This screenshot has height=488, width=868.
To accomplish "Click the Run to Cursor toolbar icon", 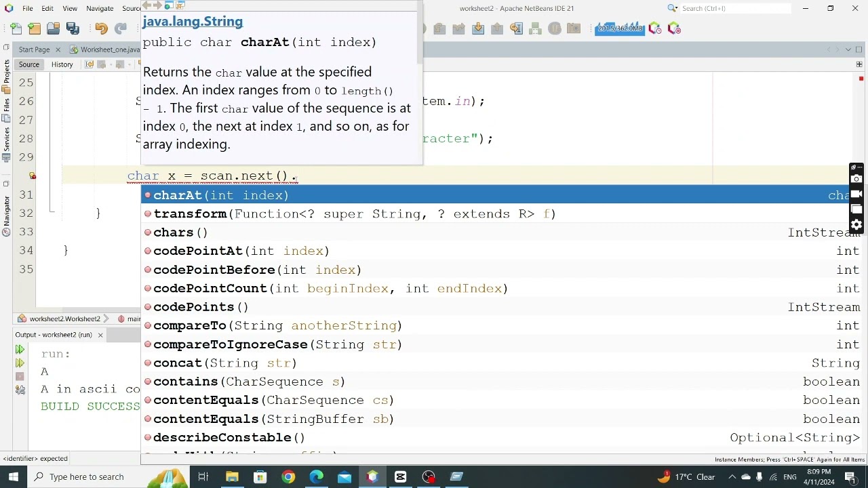I will pos(516,28).
